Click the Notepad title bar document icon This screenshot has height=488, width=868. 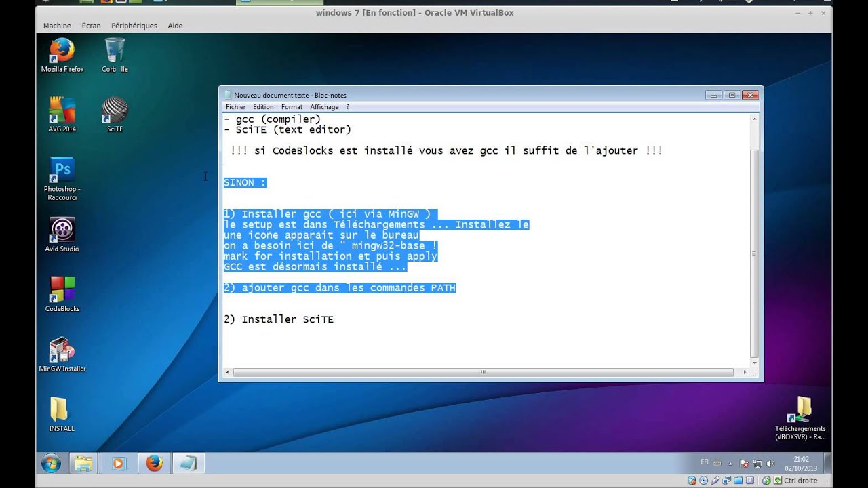coord(228,95)
